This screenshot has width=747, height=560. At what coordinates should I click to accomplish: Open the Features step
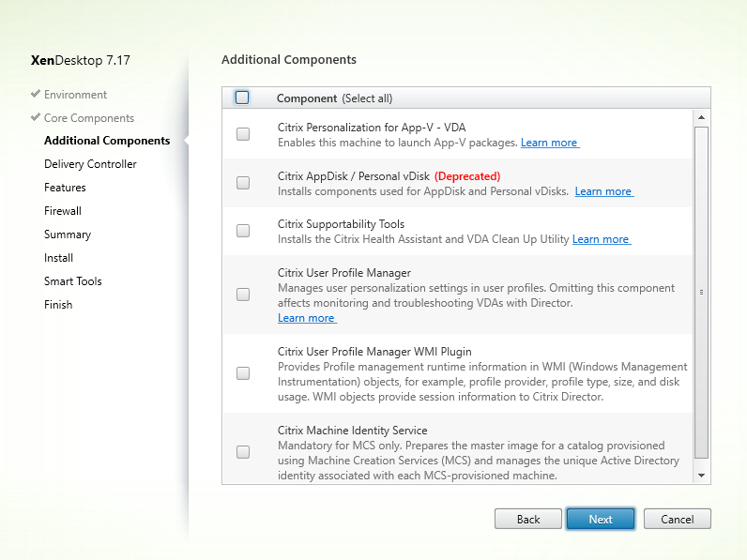[x=65, y=188]
